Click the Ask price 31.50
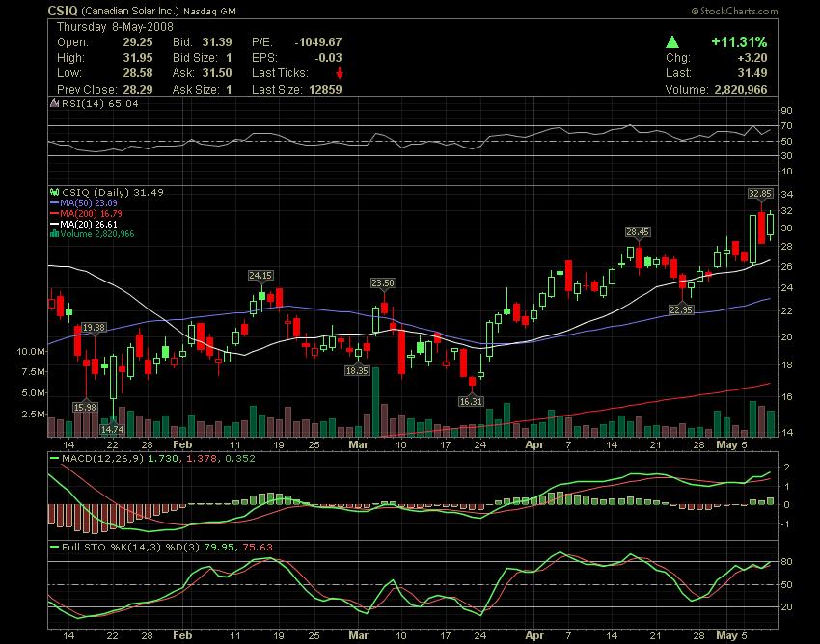 pos(217,73)
